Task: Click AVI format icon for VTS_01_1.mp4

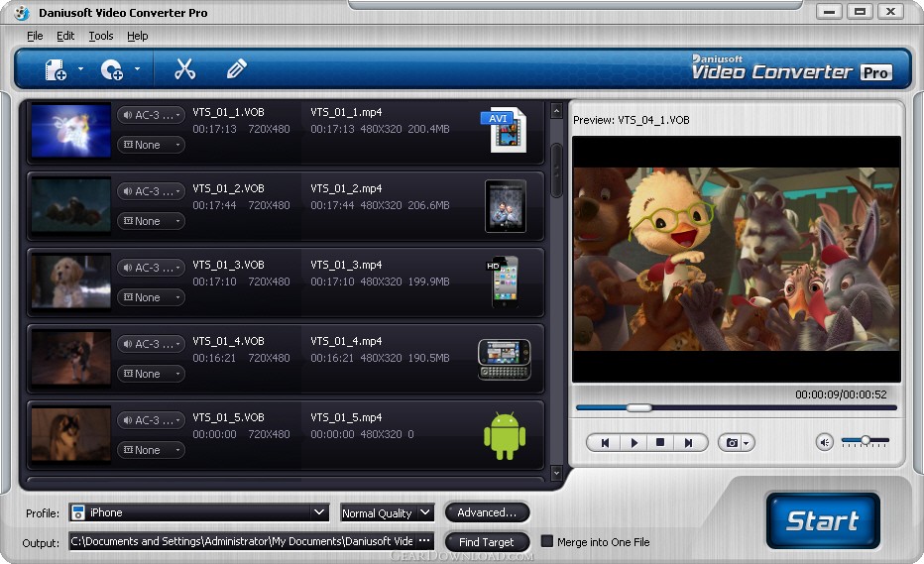Action: [x=504, y=130]
